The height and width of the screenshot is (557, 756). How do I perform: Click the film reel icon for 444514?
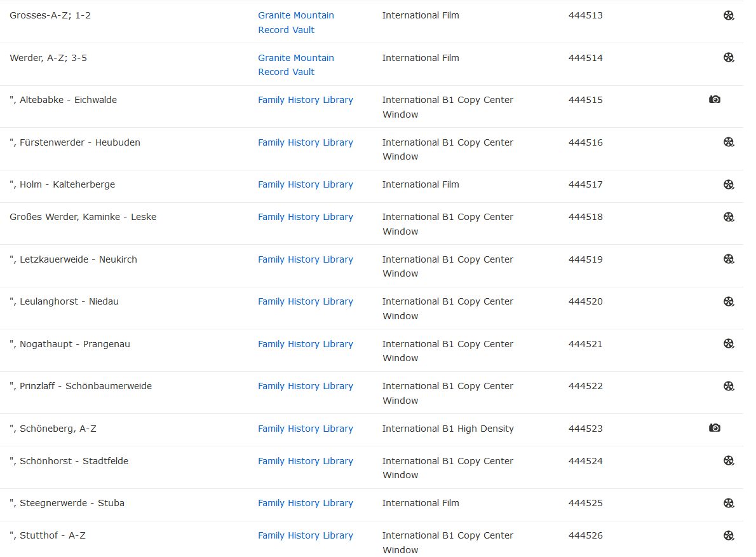point(729,58)
